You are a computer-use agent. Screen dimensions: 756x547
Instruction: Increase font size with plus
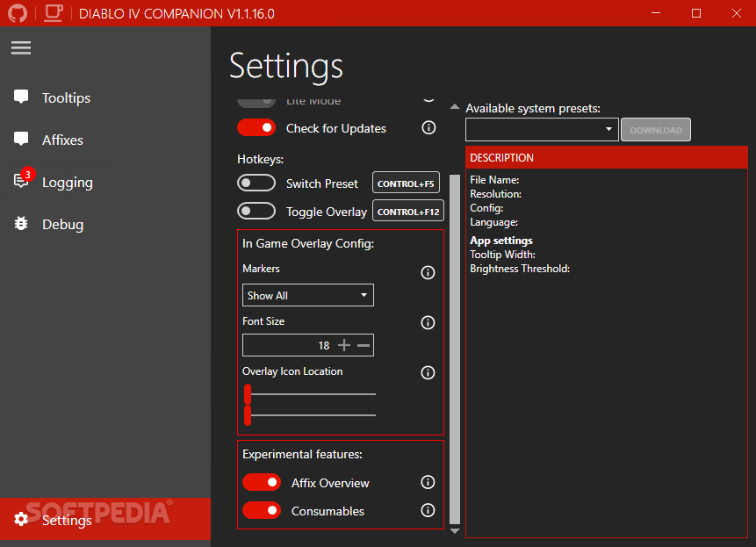[x=344, y=345]
